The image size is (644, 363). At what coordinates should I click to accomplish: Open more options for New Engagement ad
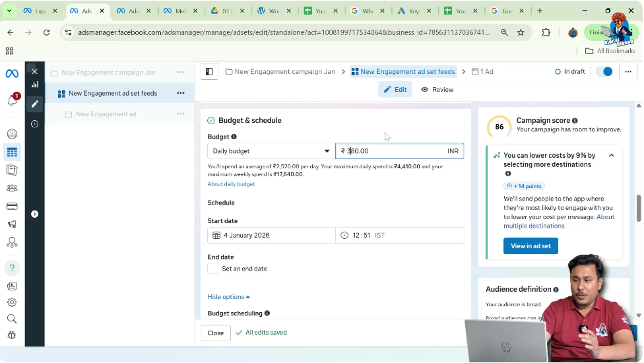click(x=181, y=114)
